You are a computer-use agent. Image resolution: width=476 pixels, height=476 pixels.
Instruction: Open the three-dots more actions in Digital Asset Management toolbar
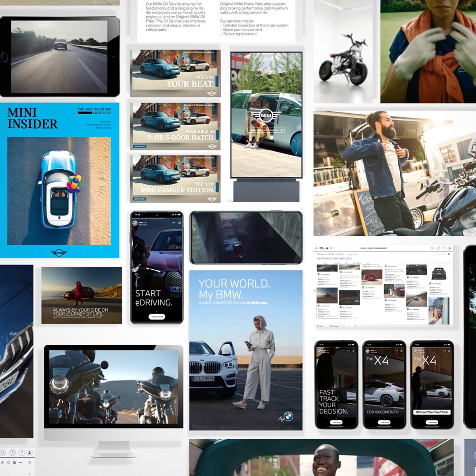[x=368, y=263]
